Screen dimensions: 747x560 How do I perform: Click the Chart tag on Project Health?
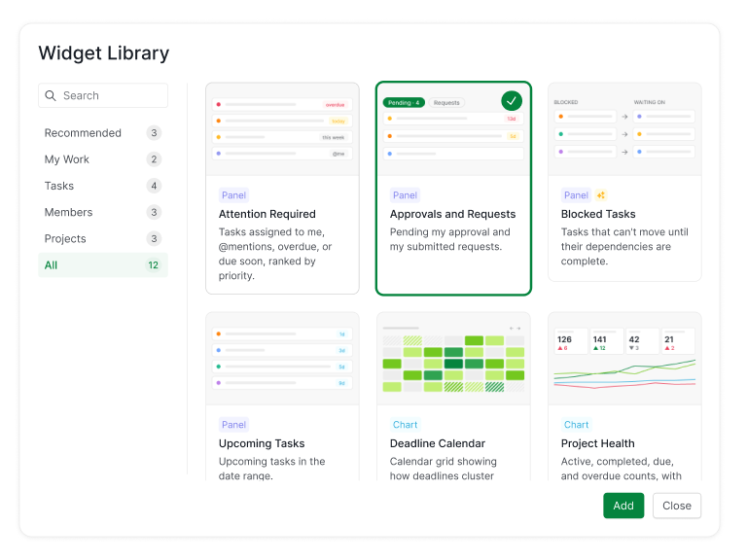tap(576, 425)
